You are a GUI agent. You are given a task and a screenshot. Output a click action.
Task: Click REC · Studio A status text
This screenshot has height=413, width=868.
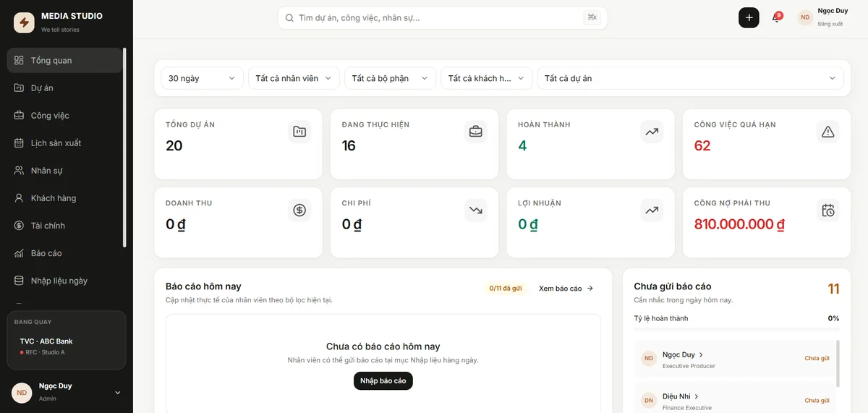tap(45, 352)
